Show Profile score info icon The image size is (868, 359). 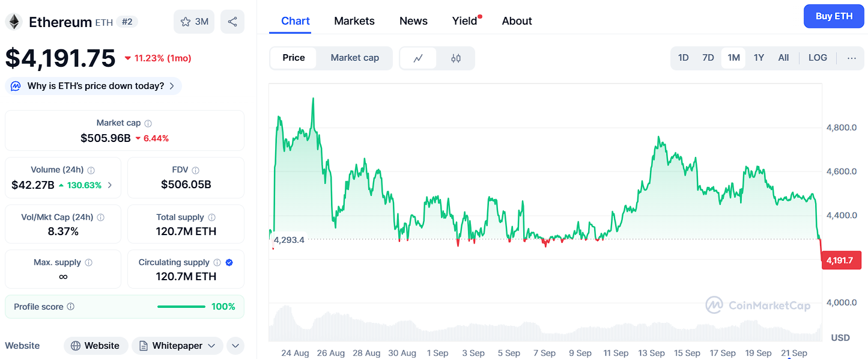[71, 307]
